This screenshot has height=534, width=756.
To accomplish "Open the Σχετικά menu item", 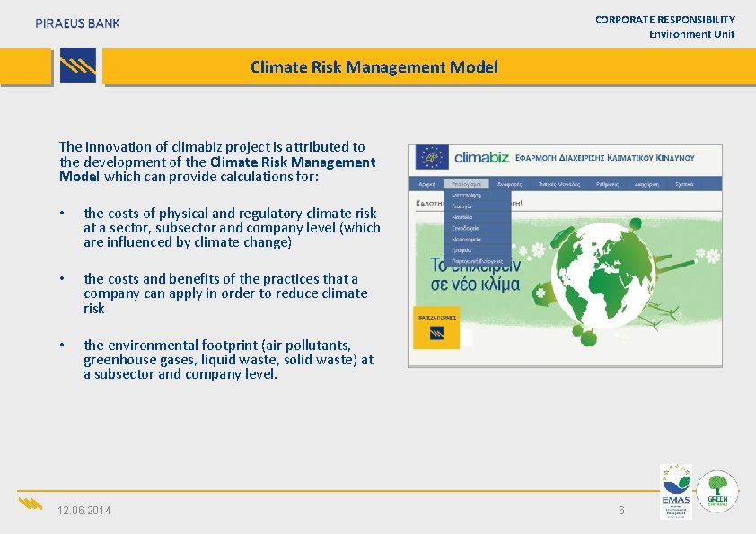I will 685,184.
